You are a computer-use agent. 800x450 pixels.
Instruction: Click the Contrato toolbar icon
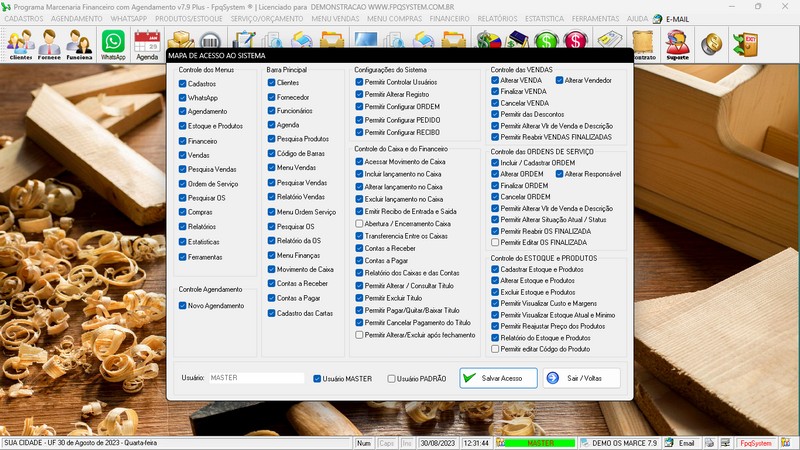tap(644, 44)
